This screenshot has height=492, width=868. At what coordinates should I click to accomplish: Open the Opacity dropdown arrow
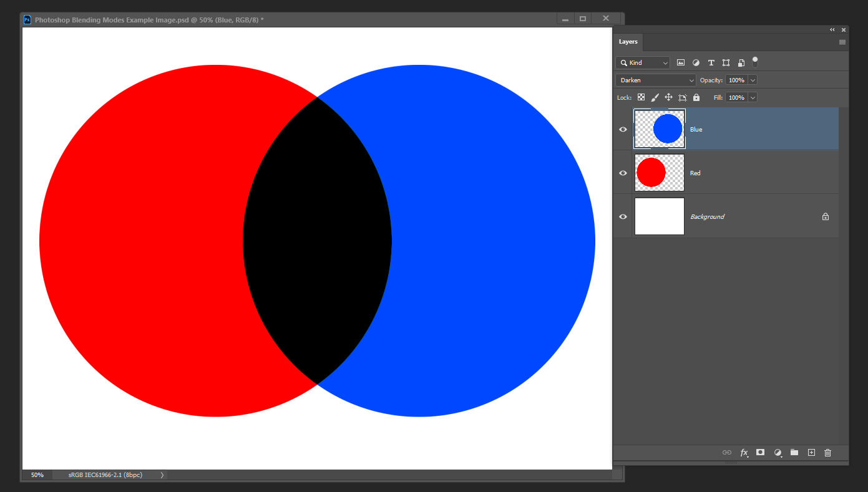(x=752, y=80)
